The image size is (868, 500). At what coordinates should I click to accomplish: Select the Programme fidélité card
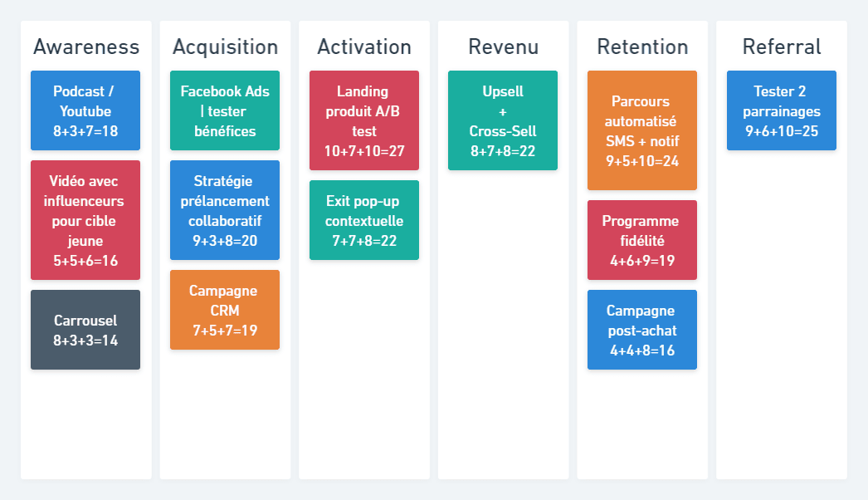642,240
